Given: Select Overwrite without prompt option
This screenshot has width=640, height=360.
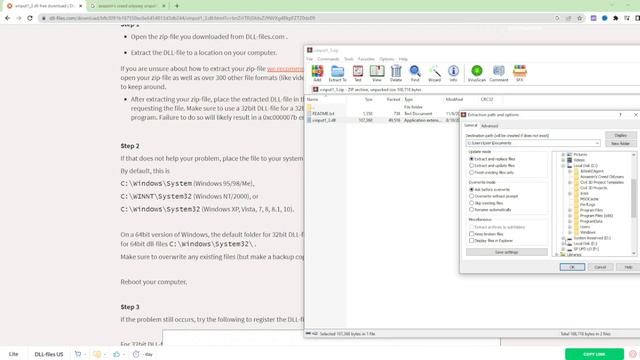Looking at the screenshot, I should point(471,196).
